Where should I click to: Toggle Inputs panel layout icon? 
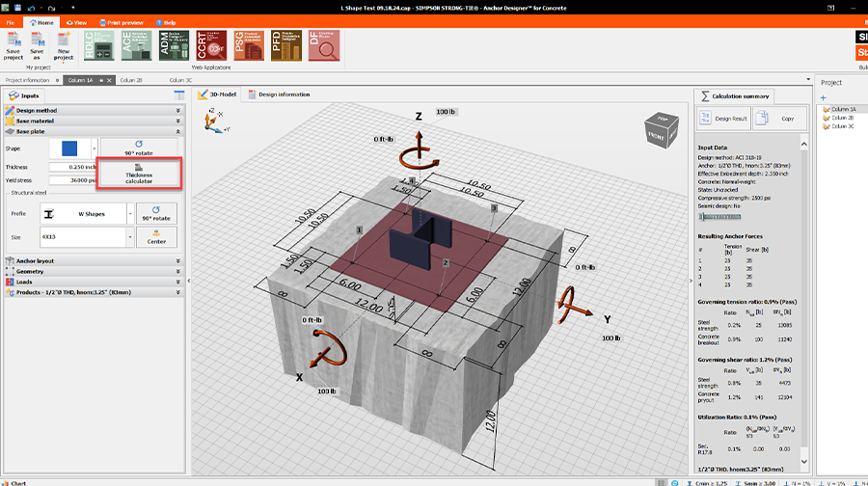(179, 95)
